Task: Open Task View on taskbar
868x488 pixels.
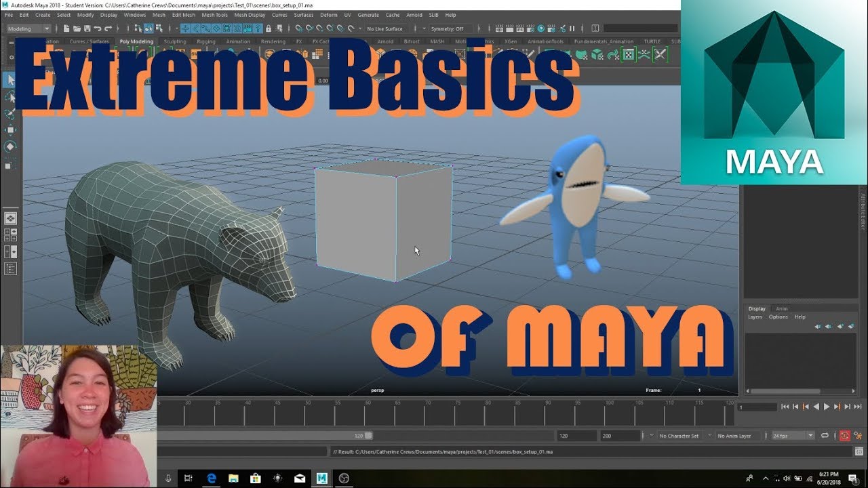Action: click(x=189, y=478)
